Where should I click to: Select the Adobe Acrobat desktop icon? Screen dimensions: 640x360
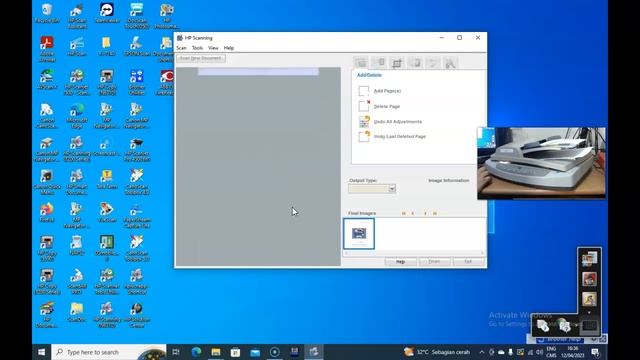47,49
